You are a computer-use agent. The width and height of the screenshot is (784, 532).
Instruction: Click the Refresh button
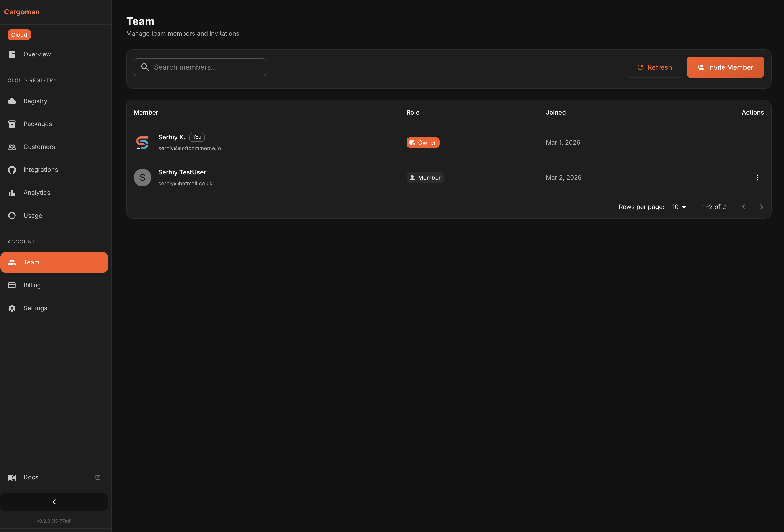pos(654,67)
